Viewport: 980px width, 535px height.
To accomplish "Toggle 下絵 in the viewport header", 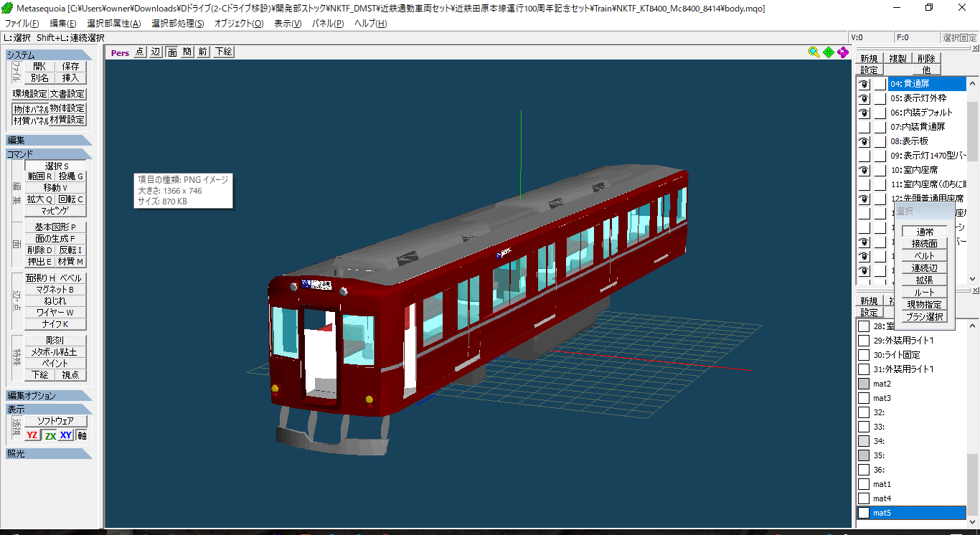I will coord(223,52).
